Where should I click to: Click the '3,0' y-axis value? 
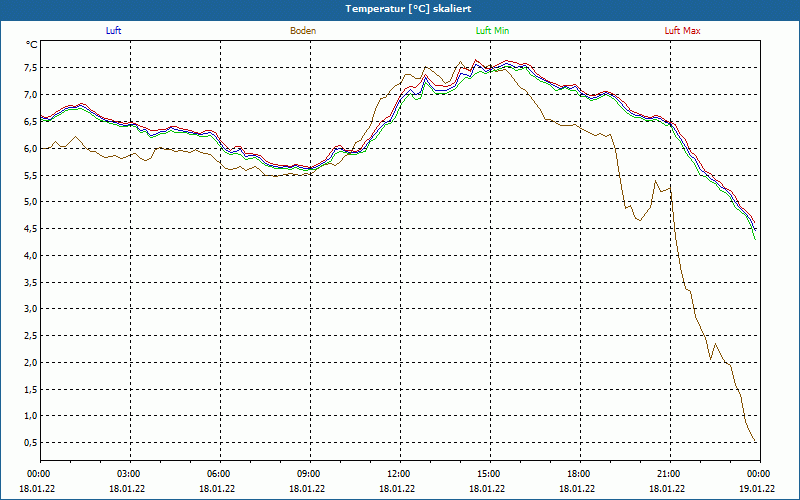click(x=31, y=309)
